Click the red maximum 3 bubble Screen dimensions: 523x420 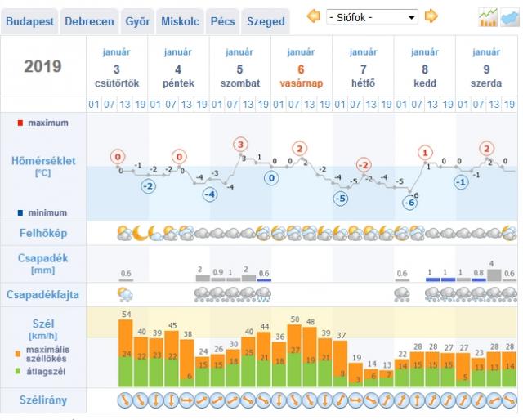point(240,145)
